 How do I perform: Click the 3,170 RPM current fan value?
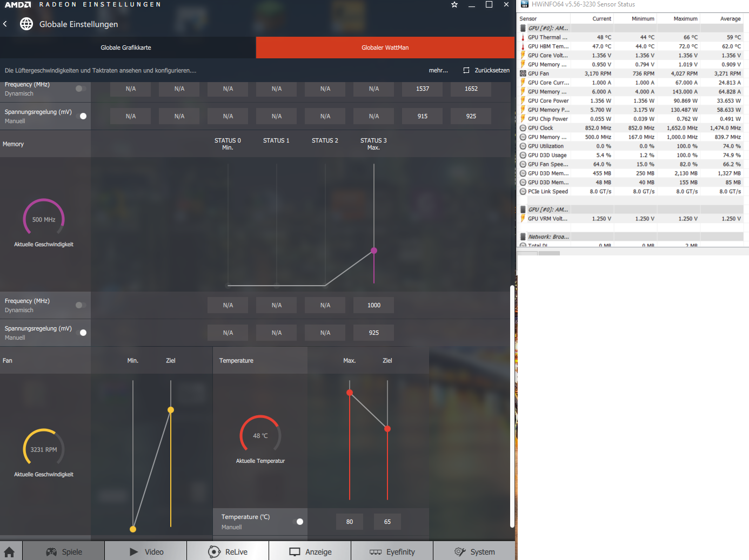598,73
